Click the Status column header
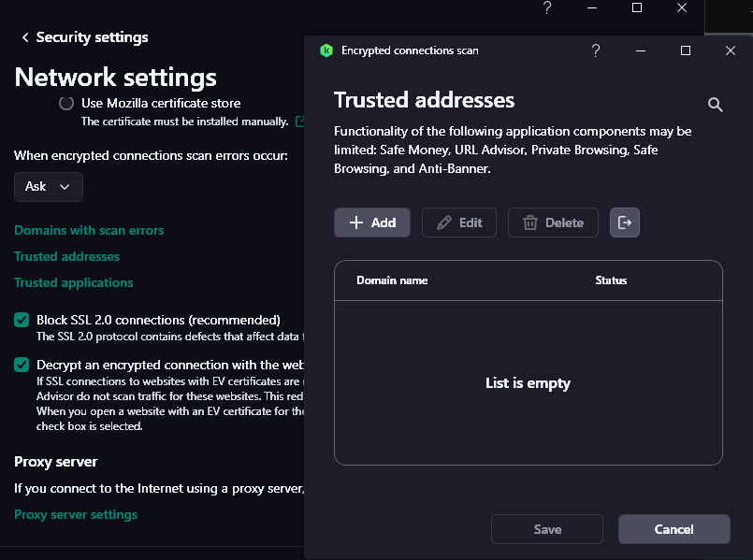This screenshot has height=560, width=753. point(611,280)
